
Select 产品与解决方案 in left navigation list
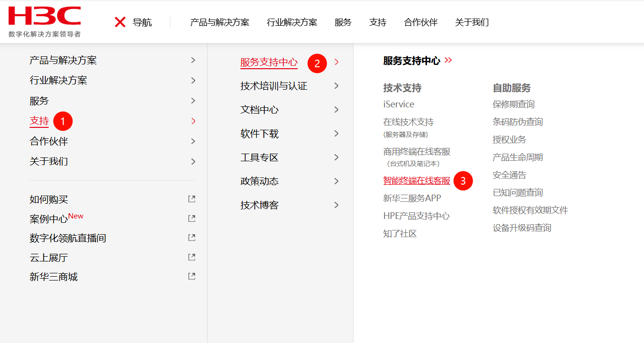pyautogui.click(x=63, y=61)
